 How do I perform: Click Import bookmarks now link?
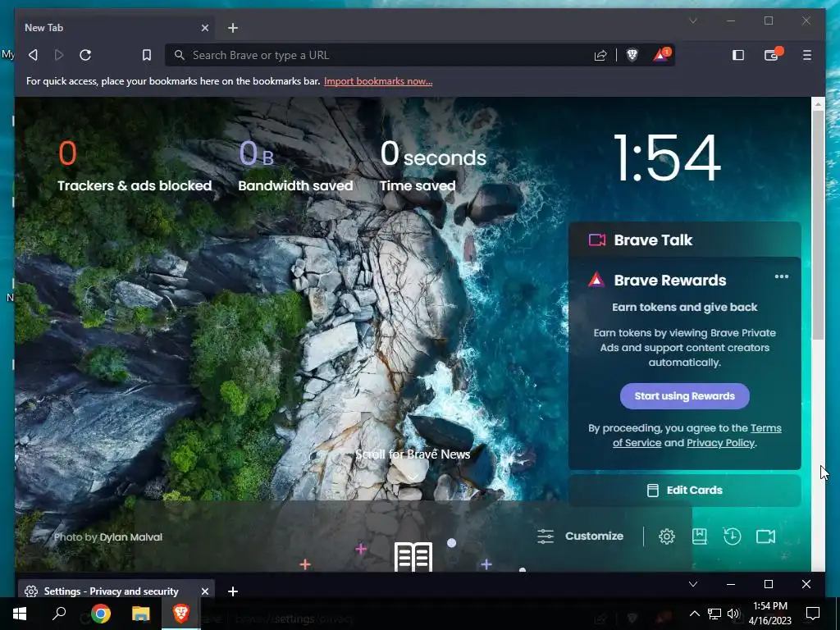coord(378,81)
